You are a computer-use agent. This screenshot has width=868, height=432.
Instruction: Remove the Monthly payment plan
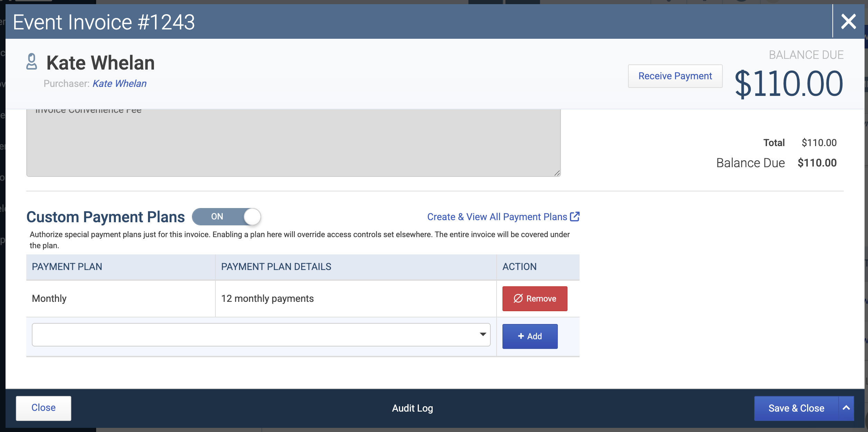tap(535, 298)
